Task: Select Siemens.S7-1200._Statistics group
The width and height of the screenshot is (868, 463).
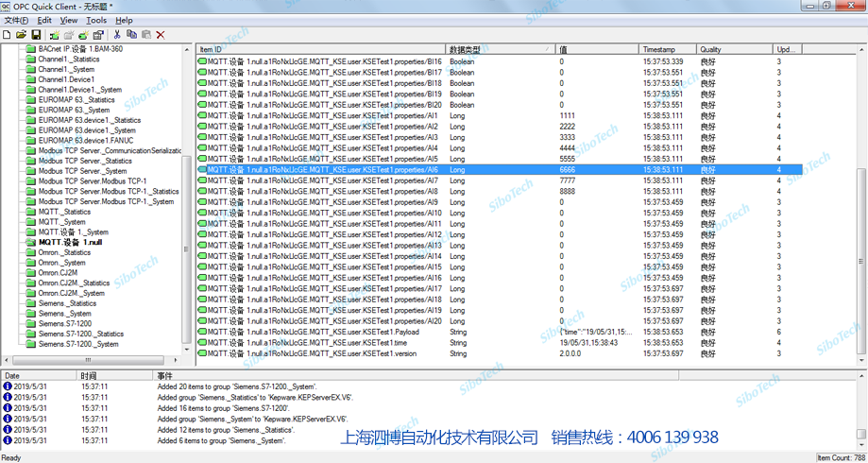Action: (81, 334)
